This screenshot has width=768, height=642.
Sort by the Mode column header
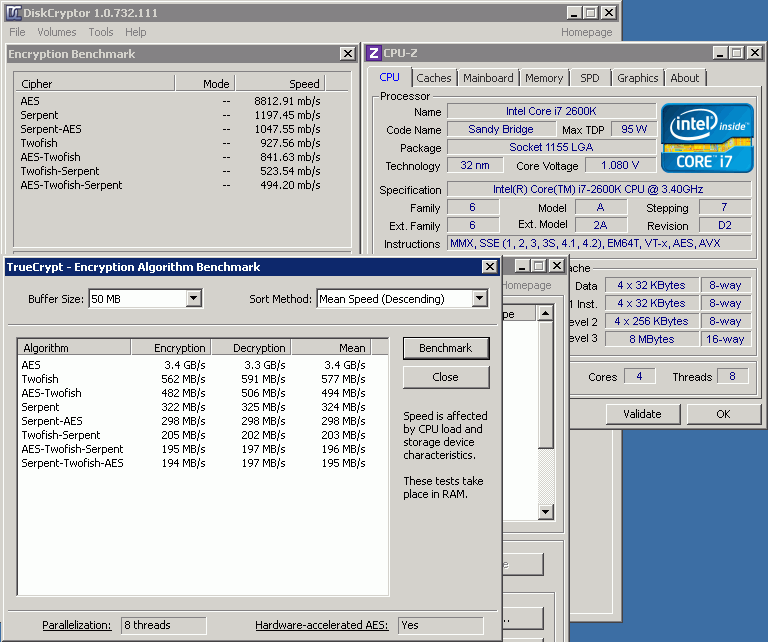pyautogui.click(x=205, y=84)
